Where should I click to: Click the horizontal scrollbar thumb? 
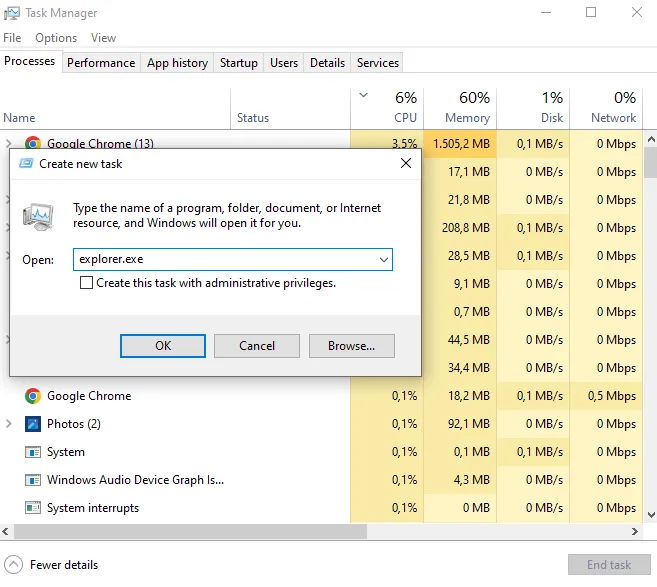[191, 532]
